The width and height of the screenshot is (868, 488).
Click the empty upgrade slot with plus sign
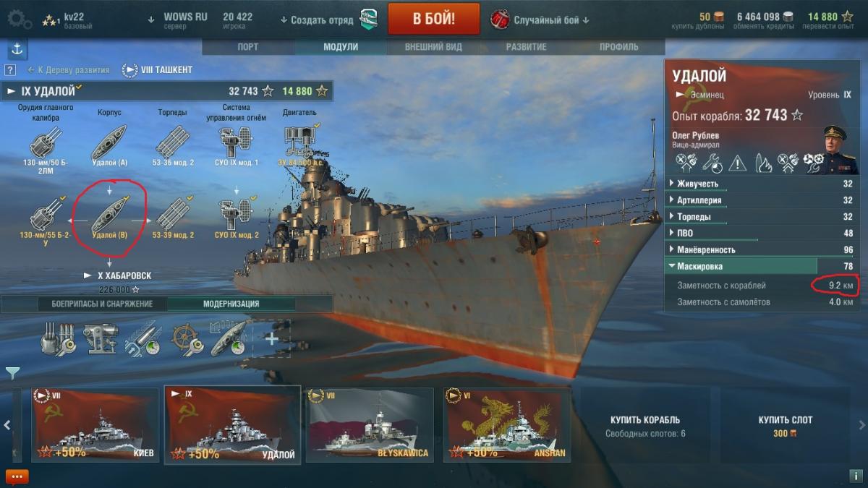(x=272, y=338)
